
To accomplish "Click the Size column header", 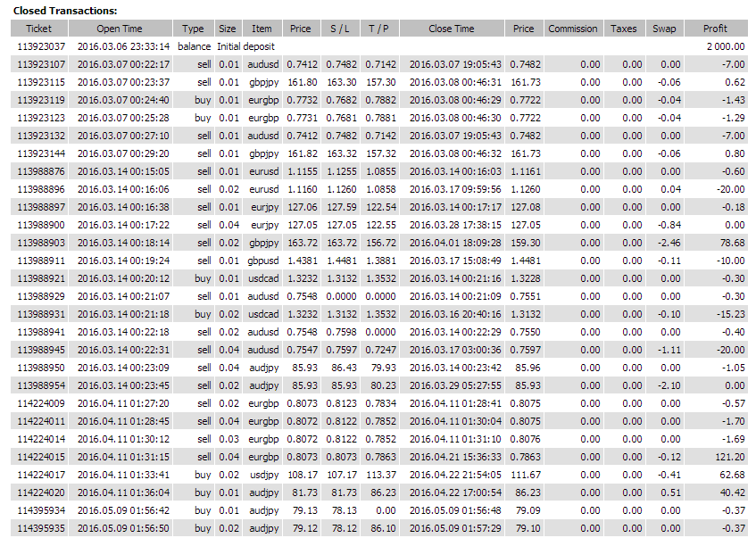I will 227,29.
